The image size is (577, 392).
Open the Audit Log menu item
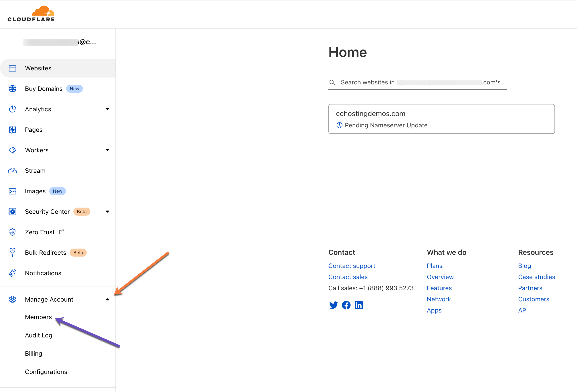(x=39, y=335)
